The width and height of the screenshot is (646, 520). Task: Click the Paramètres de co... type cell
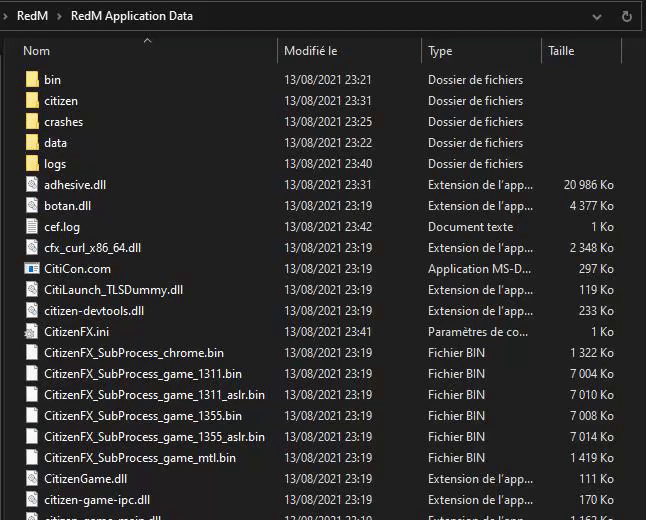click(478, 332)
